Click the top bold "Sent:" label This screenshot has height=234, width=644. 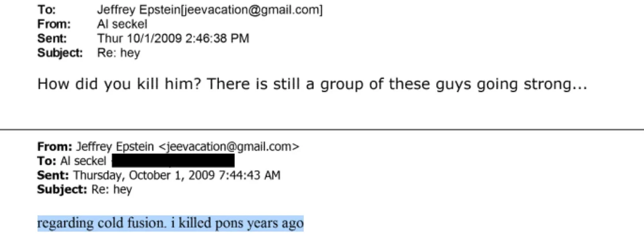click(52, 38)
